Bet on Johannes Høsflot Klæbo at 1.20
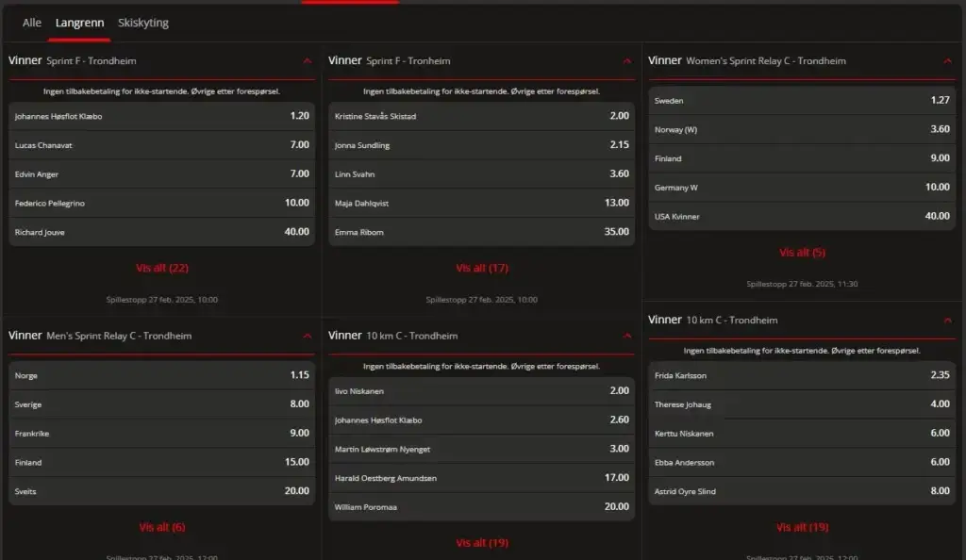 162,116
